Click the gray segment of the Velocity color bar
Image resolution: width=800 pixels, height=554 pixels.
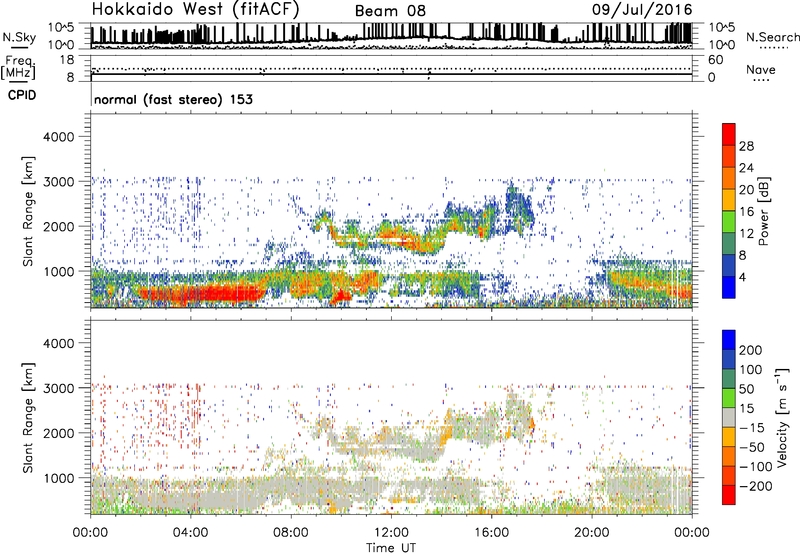[729, 417]
